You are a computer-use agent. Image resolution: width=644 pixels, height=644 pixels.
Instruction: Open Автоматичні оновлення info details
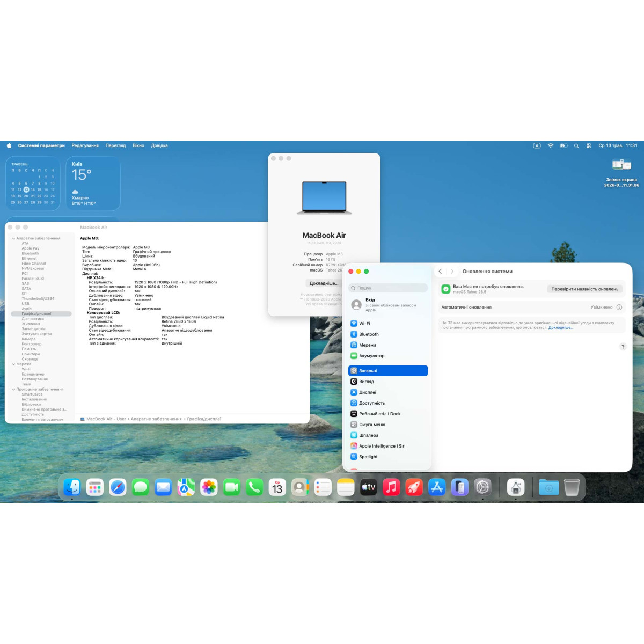tap(619, 308)
